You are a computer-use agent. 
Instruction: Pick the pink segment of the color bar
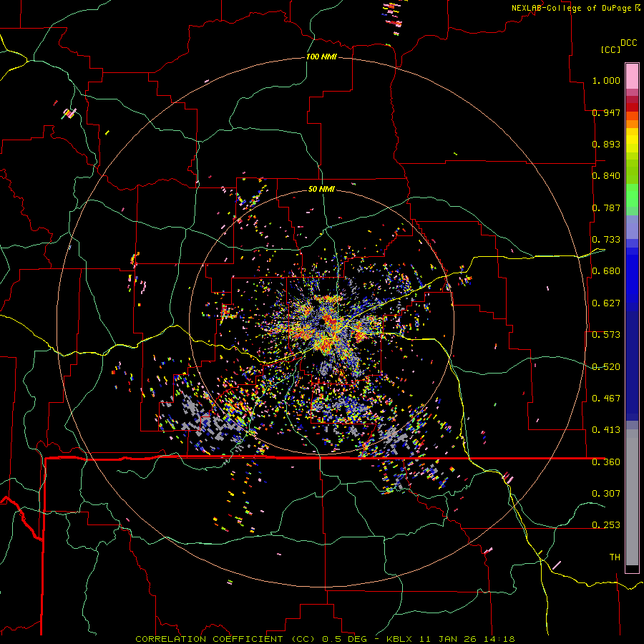(632, 76)
